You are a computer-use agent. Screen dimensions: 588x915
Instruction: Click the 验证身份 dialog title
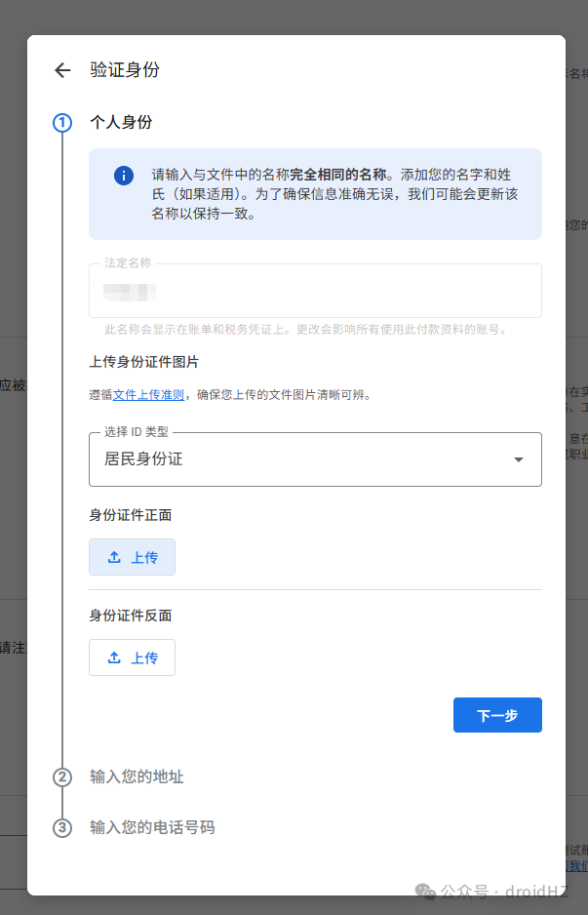124,70
